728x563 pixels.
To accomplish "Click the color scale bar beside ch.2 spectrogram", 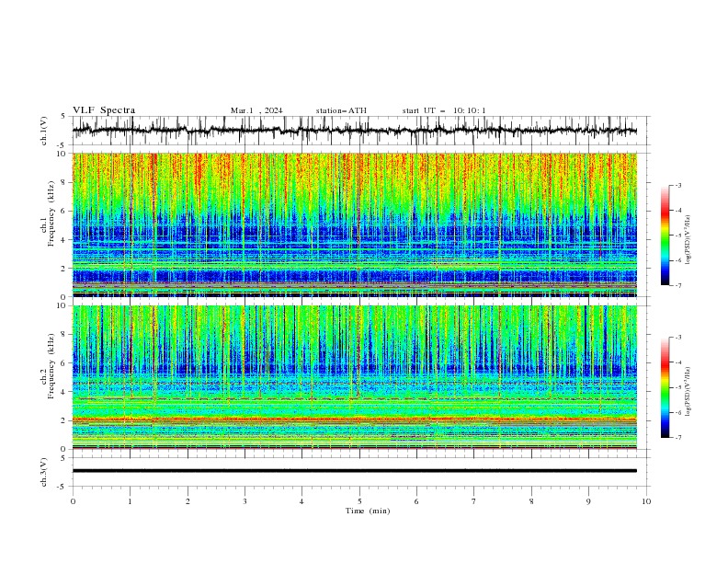I will click(665, 387).
